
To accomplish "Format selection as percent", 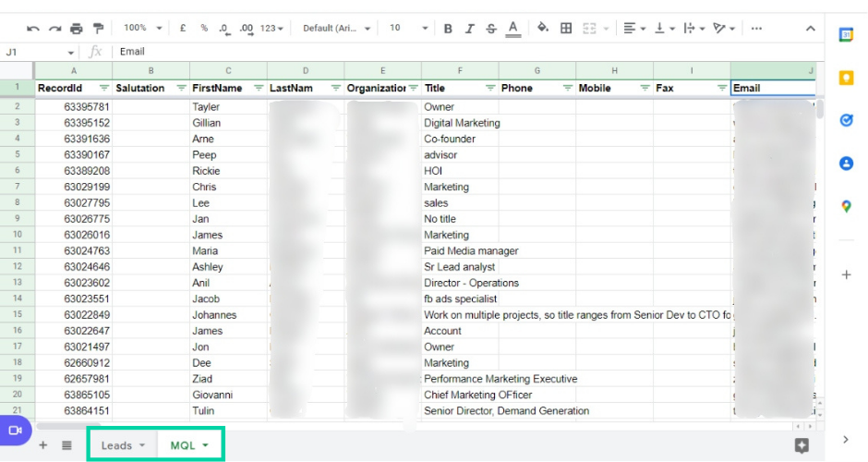I will click(204, 29).
